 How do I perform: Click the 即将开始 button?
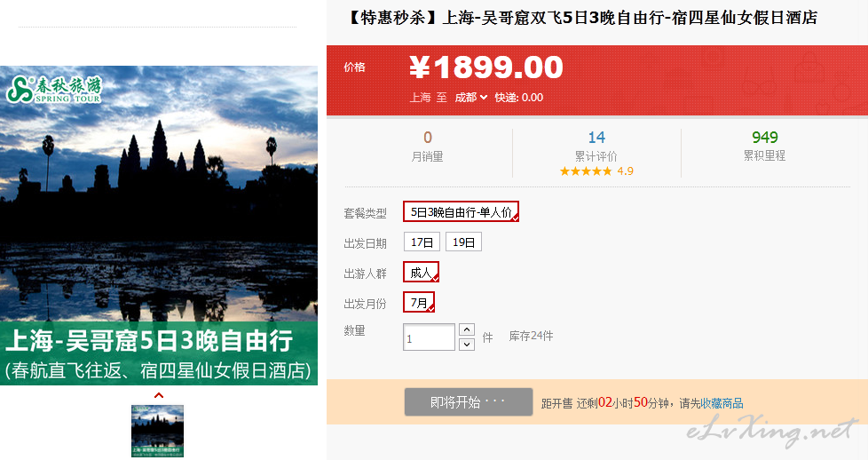pyautogui.click(x=468, y=402)
